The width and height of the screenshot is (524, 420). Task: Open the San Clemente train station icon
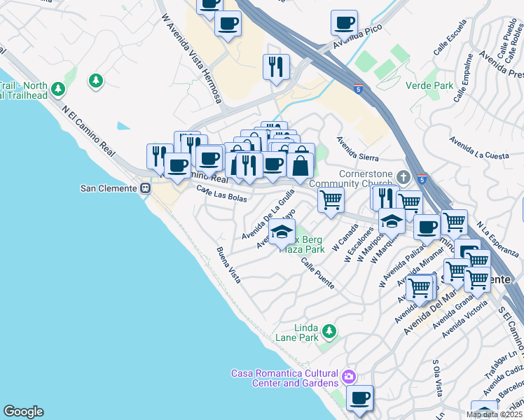[146, 188]
